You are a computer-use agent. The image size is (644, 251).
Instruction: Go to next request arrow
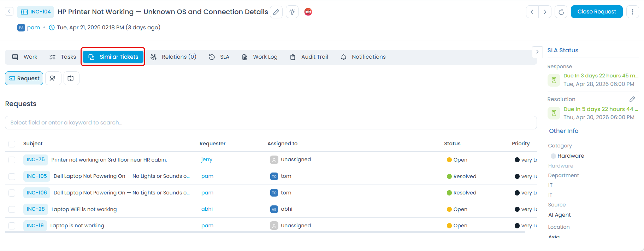point(545,12)
